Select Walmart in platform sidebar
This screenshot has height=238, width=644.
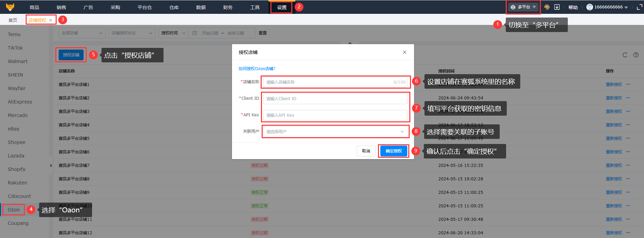point(18,61)
